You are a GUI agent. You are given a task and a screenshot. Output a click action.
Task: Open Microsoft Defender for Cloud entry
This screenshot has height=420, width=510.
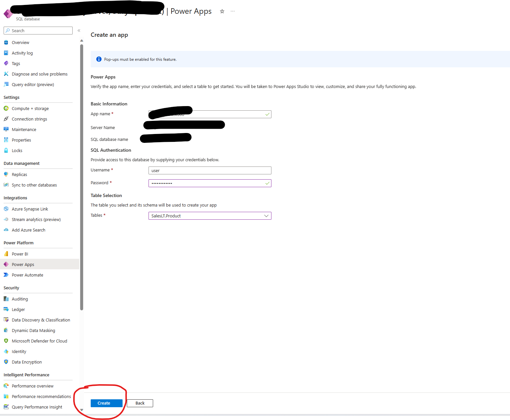pyautogui.click(x=39, y=341)
